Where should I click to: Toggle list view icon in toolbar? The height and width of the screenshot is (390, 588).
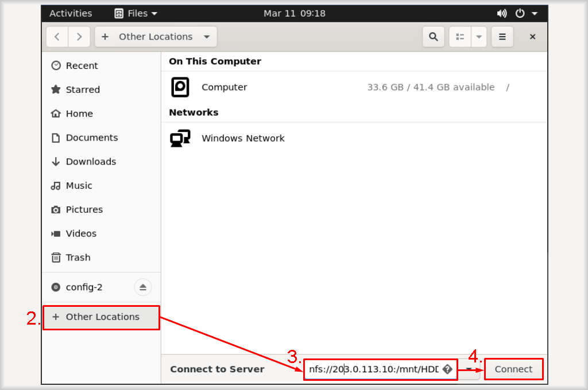pyautogui.click(x=460, y=37)
